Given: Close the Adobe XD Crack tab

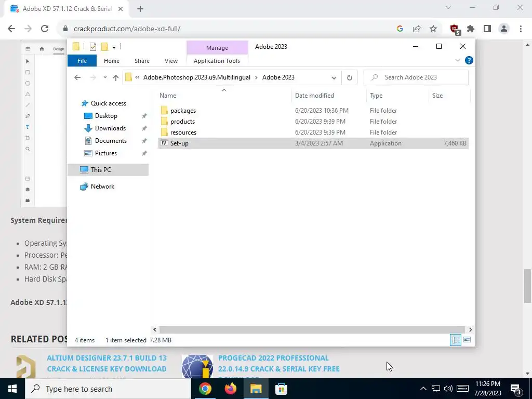Looking at the screenshot, I should pyautogui.click(x=121, y=9).
